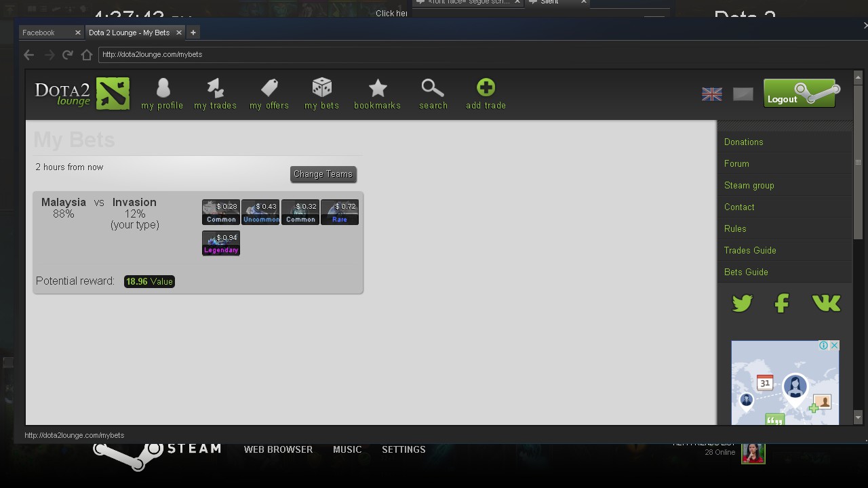Open the MUSIC overlay menu
This screenshot has width=868, height=488.
coord(347,449)
